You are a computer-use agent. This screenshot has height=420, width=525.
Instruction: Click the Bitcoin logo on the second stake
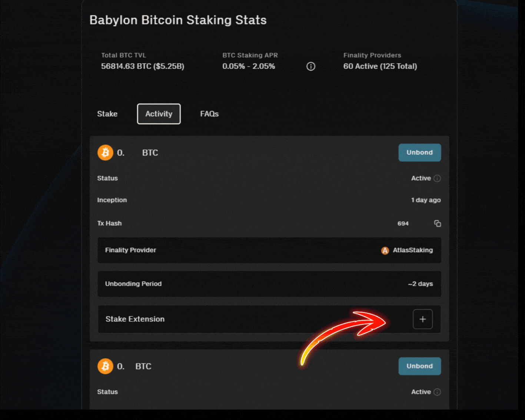coord(105,366)
